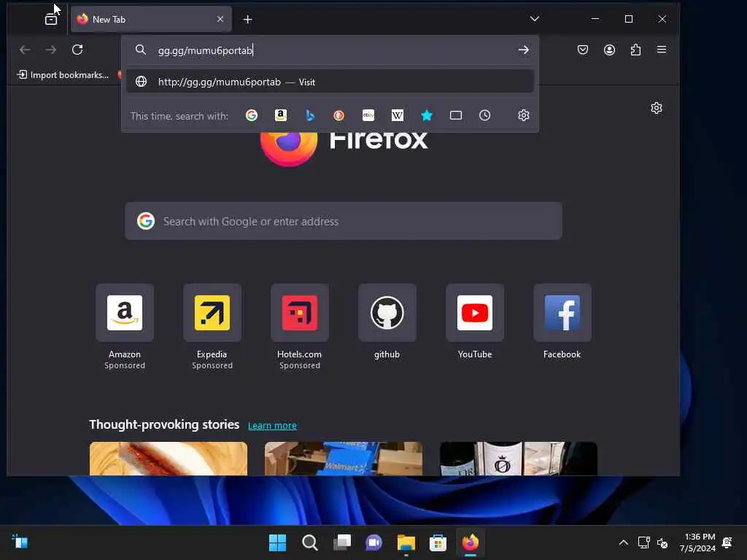Viewport: 747px width, 560px height.
Task: Open Teams Chat on taskbar
Action: [374, 542]
